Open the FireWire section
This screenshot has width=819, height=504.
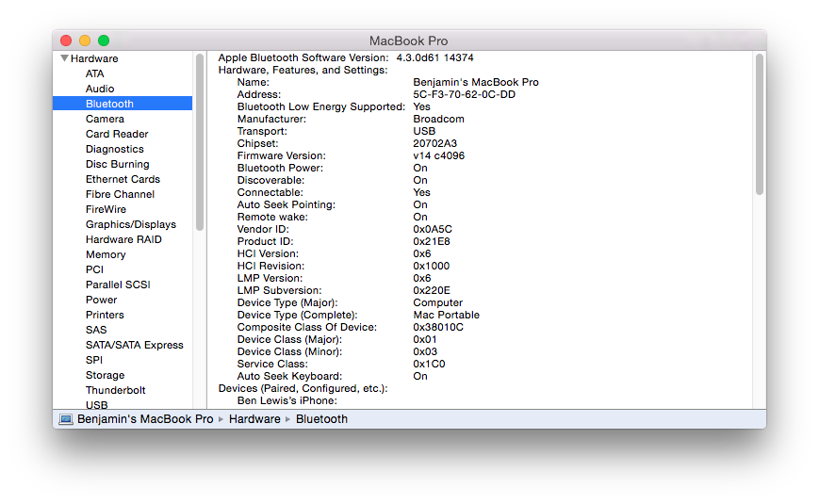click(x=106, y=209)
